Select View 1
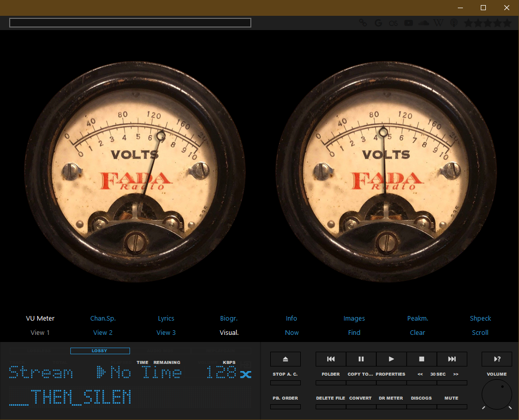Screen dimensions: 519x420 (40, 333)
